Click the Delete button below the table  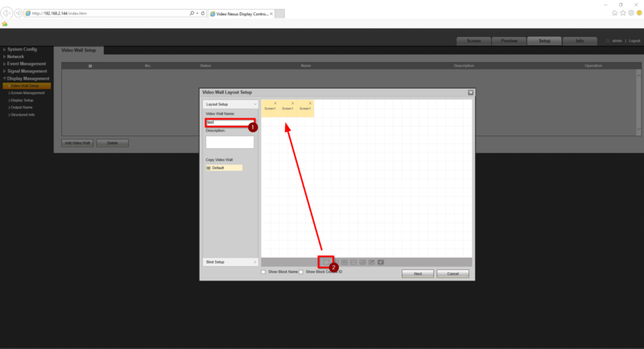112,143
